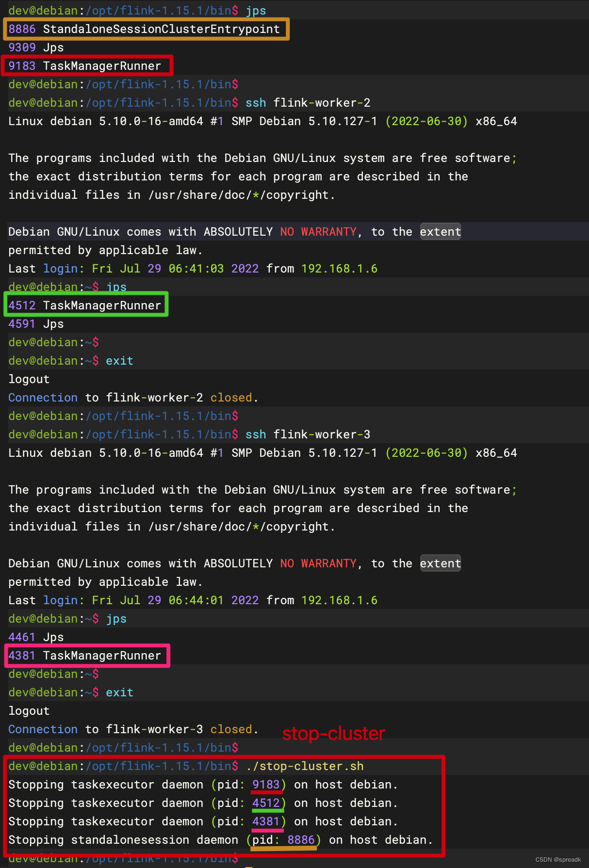This screenshot has width=589, height=868.
Task: Click the 4461 Jps process line
Action: [36, 637]
